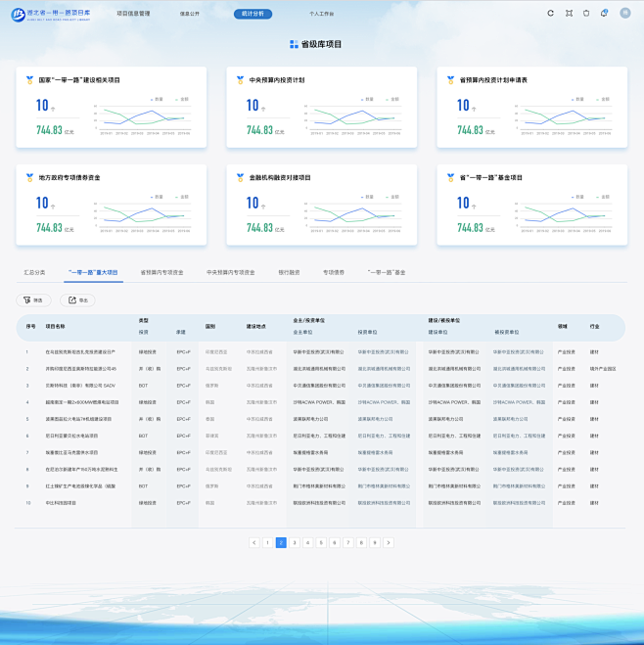Click the line chart on 金融机构融资对接项目 card
The width and height of the screenshot is (644, 645).
(353, 217)
